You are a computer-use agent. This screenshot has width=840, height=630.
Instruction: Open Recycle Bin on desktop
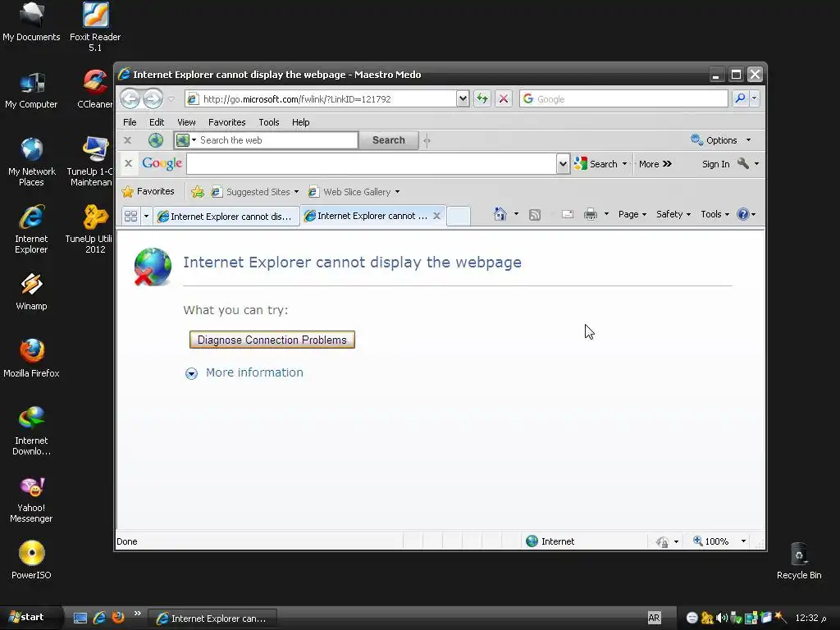[799, 560]
